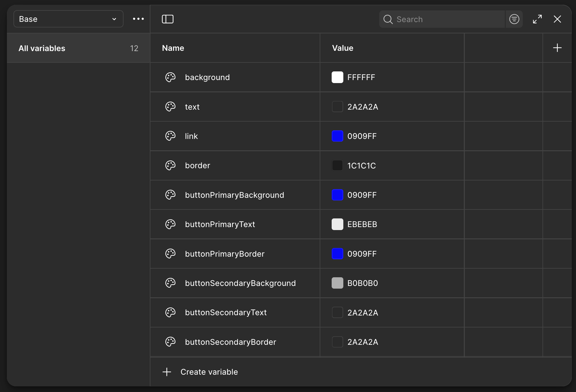Click palette icon beside buttonPrimaryText

click(x=170, y=224)
